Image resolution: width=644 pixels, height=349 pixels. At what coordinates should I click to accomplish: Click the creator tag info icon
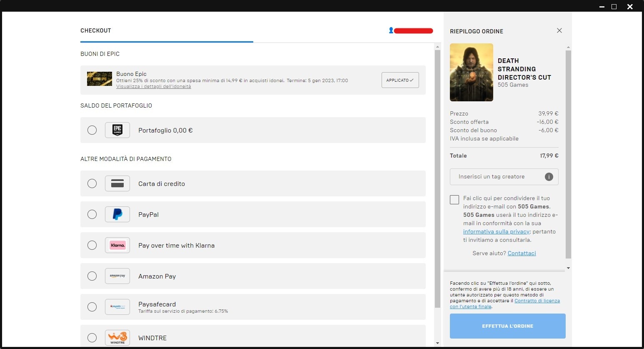click(x=549, y=177)
